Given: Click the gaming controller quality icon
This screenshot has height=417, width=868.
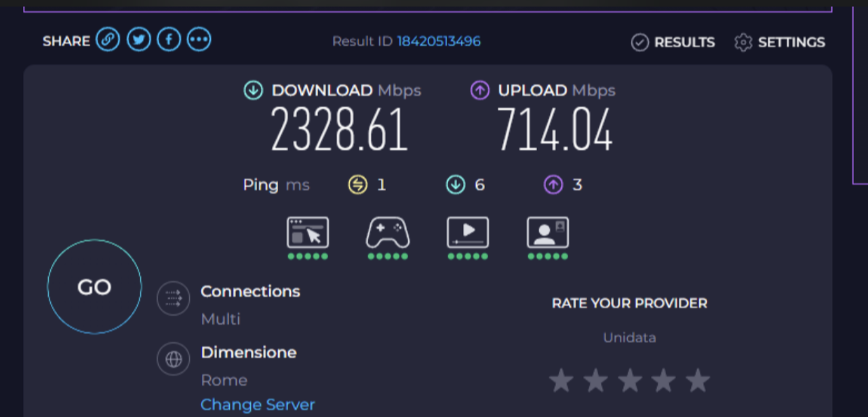Looking at the screenshot, I should pos(388,233).
